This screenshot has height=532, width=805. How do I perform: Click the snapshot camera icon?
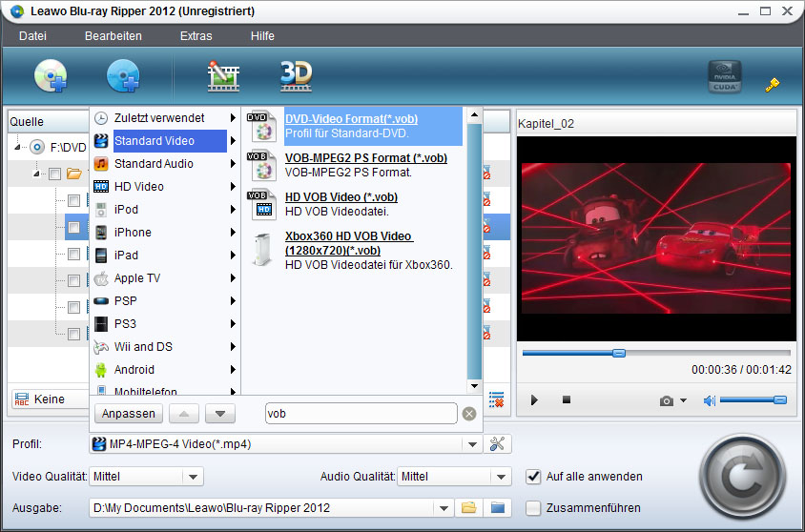pos(667,400)
